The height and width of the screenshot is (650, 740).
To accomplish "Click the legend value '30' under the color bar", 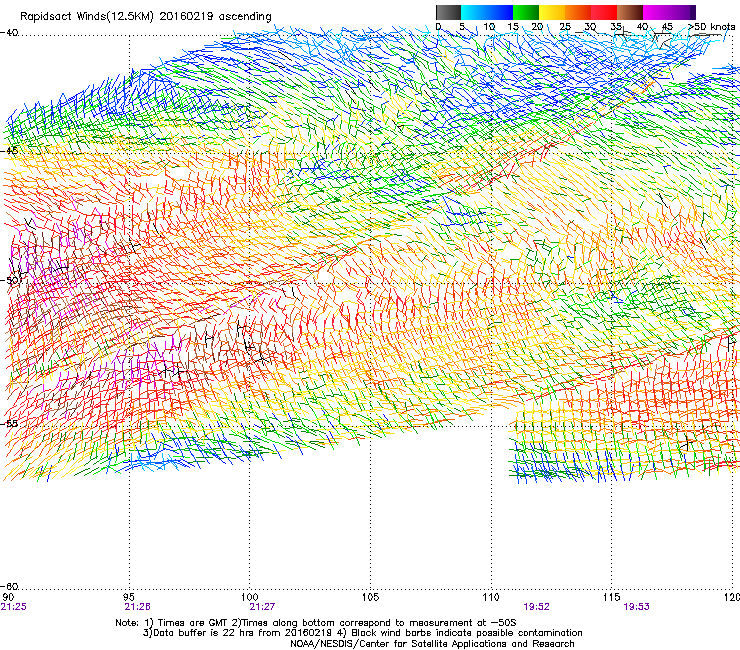I will [590, 27].
